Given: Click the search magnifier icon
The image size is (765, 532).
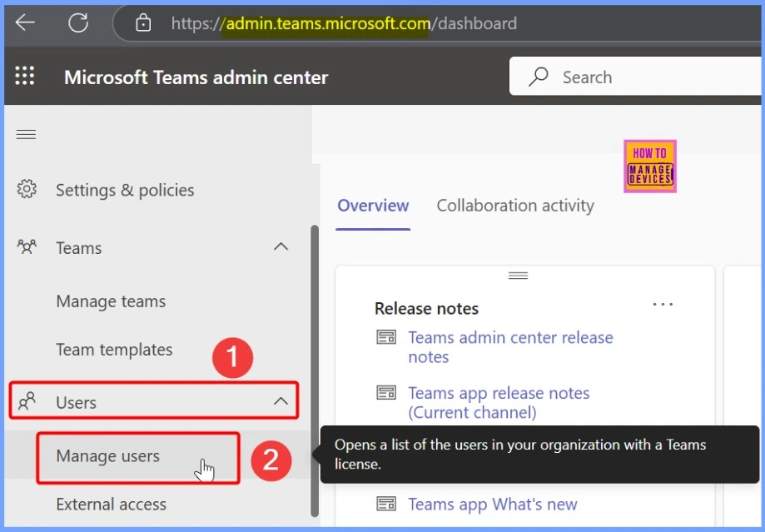Looking at the screenshot, I should click(x=539, y=77).
